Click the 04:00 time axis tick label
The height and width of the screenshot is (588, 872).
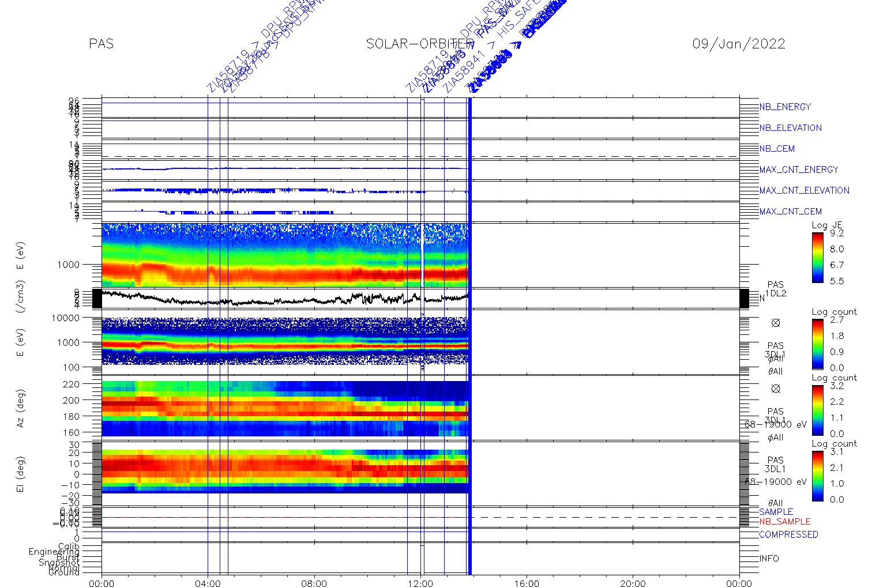208,583
